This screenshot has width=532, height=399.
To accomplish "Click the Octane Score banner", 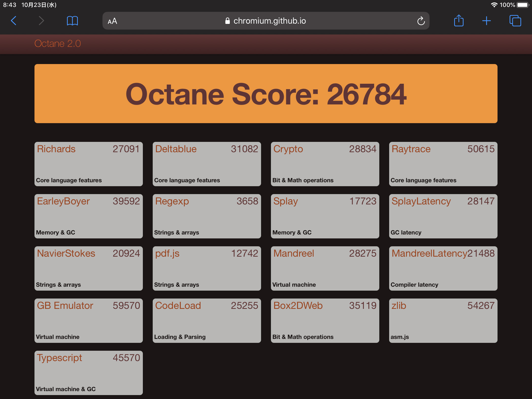I will pyautogui.click(x=266, y=94).
